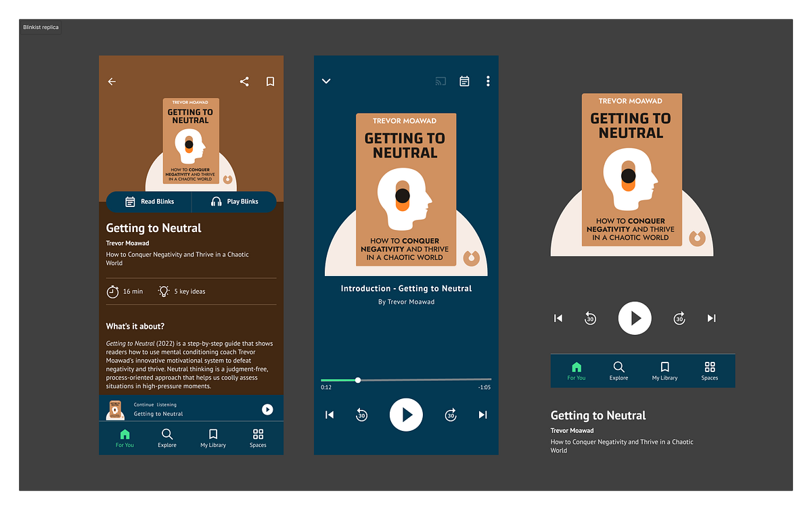Skip to the next track on third screen

(711, 318)
